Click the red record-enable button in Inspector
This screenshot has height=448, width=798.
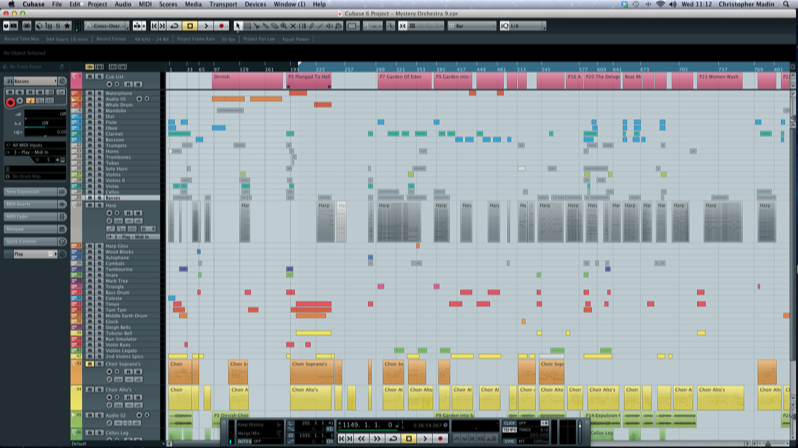pos(11,102)
